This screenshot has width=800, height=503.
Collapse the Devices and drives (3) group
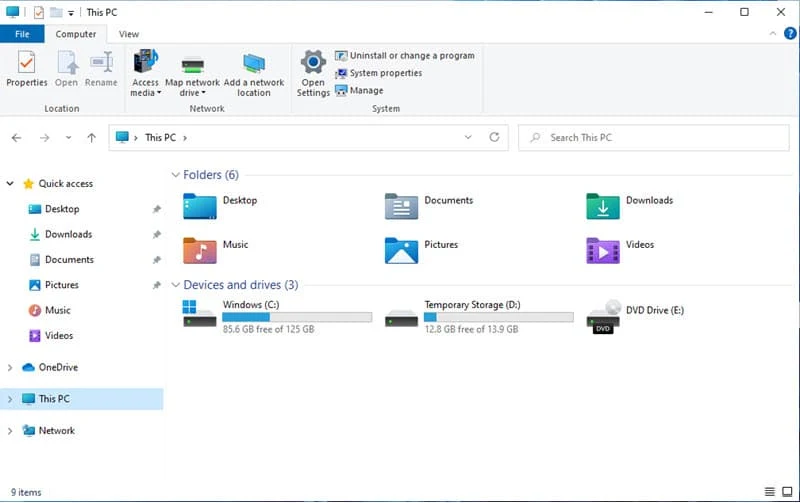[x=176, y=285]
